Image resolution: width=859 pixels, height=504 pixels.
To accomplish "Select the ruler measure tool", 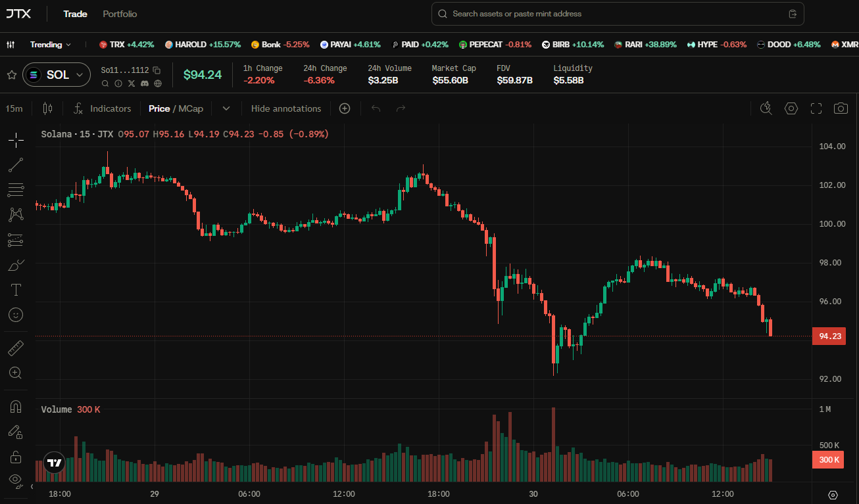I will coord(16,348).
